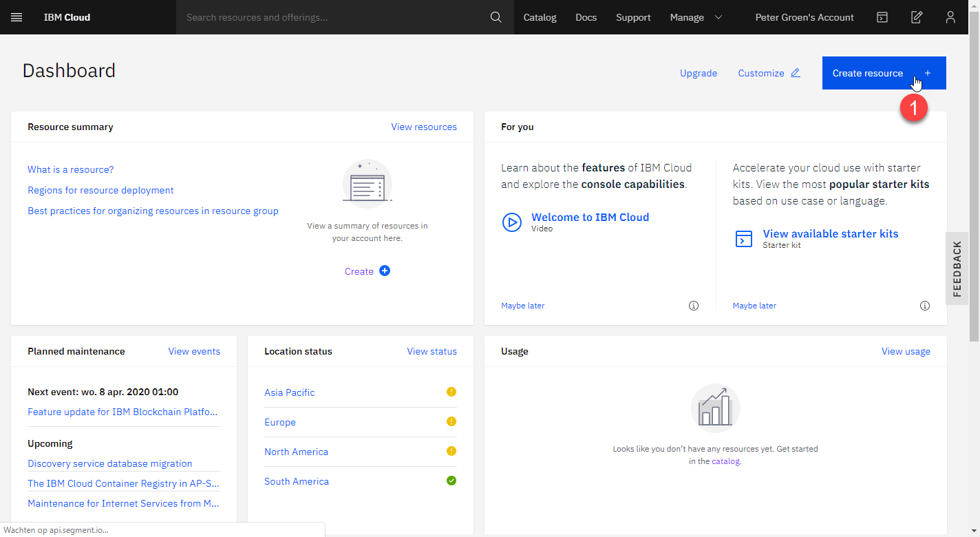Image resolution: width=980 pixels, height=537 pixels.
Task: Select the Asia Pacific location
Action: point(290,392)
